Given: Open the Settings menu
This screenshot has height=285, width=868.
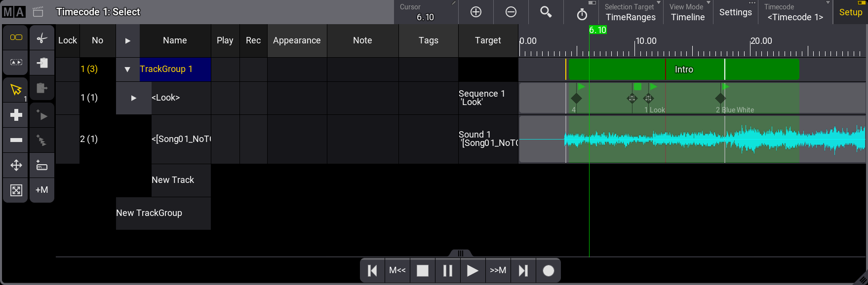Looking at the screenshot, I should point(735,12).
